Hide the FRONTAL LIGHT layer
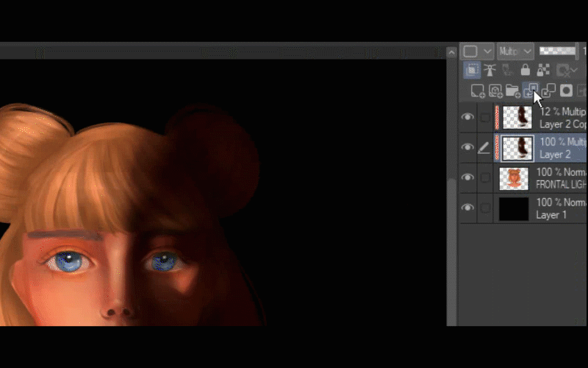588x368 pixels. pyautogui.click(x=467, y=177)
